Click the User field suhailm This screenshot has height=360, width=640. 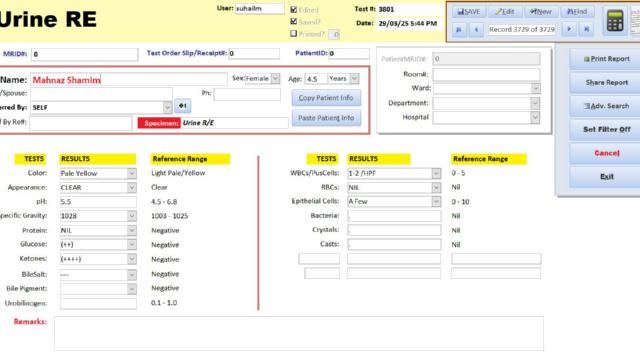click(260, 9)
